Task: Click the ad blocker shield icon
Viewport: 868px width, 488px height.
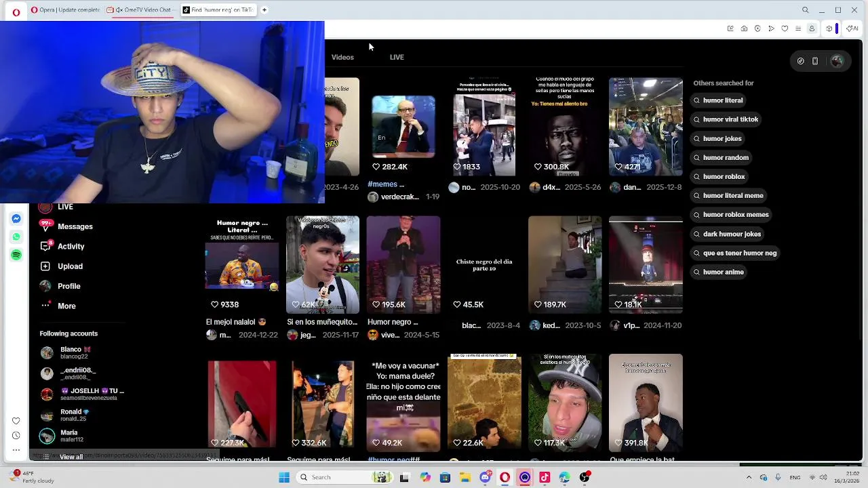Action: [757, 28]
